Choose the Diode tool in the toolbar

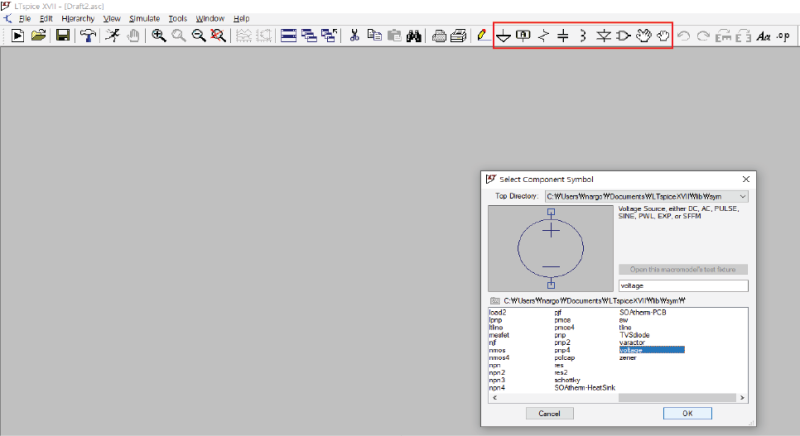pyautogui.click(x=603, y=36)
